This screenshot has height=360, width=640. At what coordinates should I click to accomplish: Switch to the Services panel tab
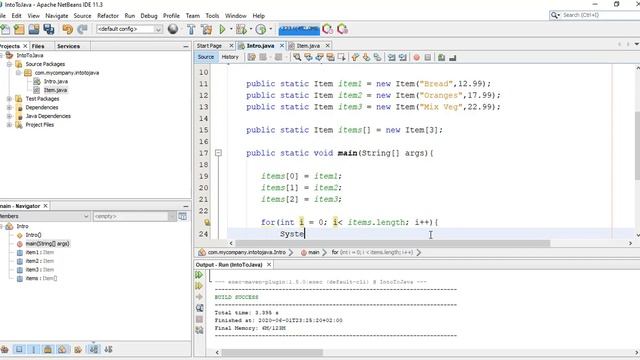pos(69,46)
